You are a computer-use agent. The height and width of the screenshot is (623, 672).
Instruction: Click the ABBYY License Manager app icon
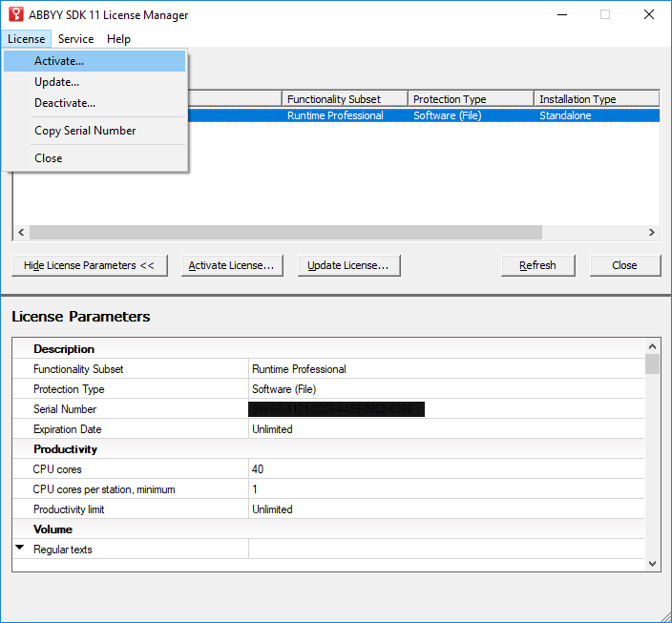tap(16, 14)
